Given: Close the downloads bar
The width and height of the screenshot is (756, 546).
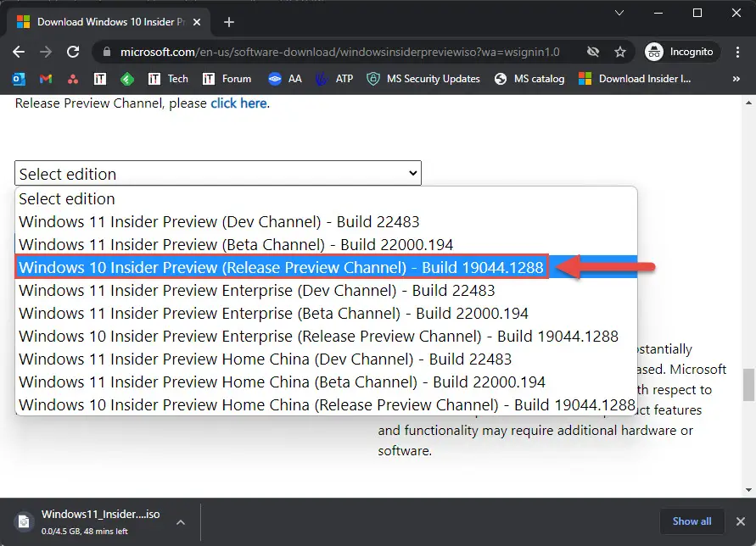Looking at the screenshot, I should [741, 521].
